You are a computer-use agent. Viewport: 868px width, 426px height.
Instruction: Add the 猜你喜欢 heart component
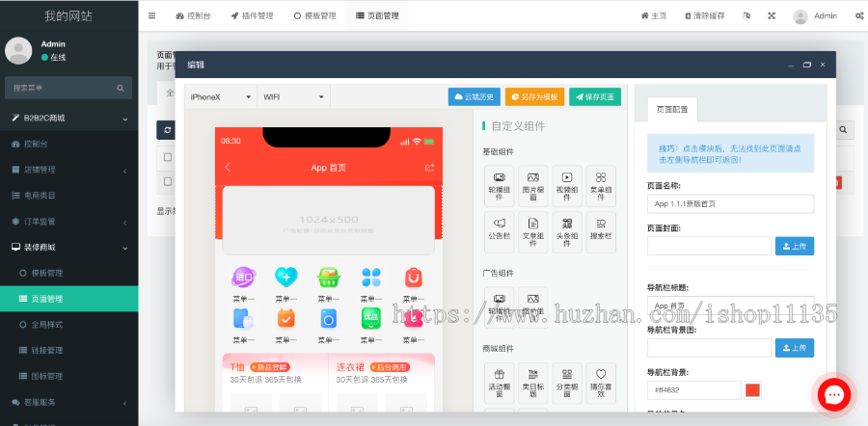pos(601,384)
